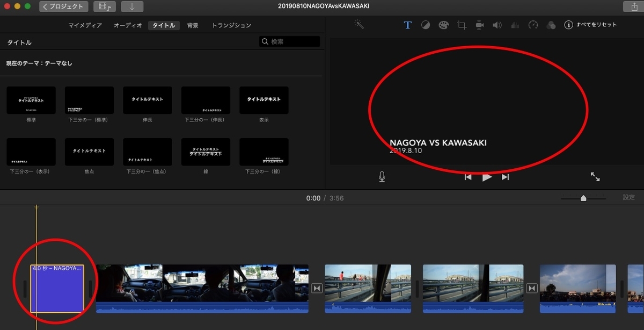Select the Enhance magic wand tool
The width and height of the screenshot is (644, 330).
coord(358,25)
